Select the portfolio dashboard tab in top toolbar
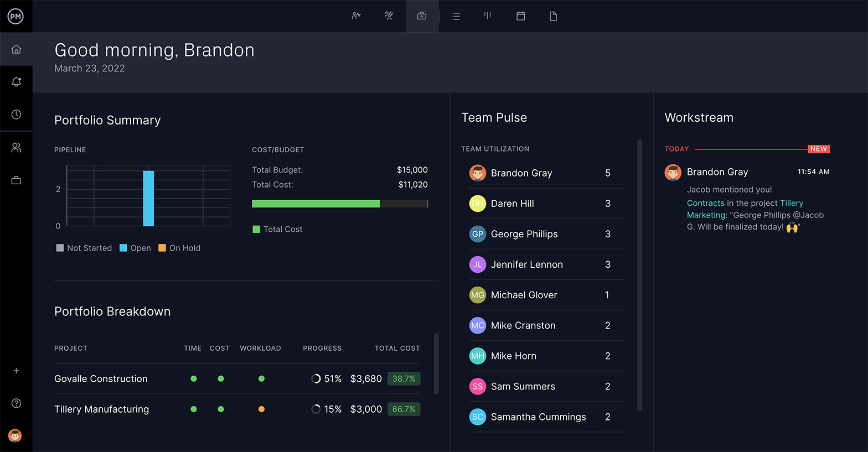Viewport: 868px width, 452px height. click(x=422, y=16)
